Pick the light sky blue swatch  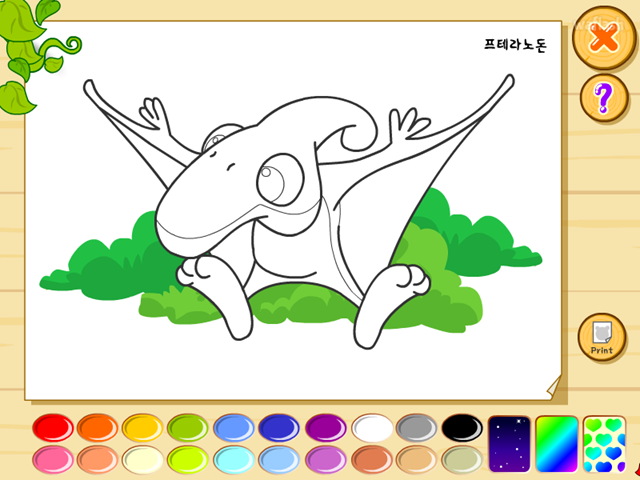click(x=279, y=459)
